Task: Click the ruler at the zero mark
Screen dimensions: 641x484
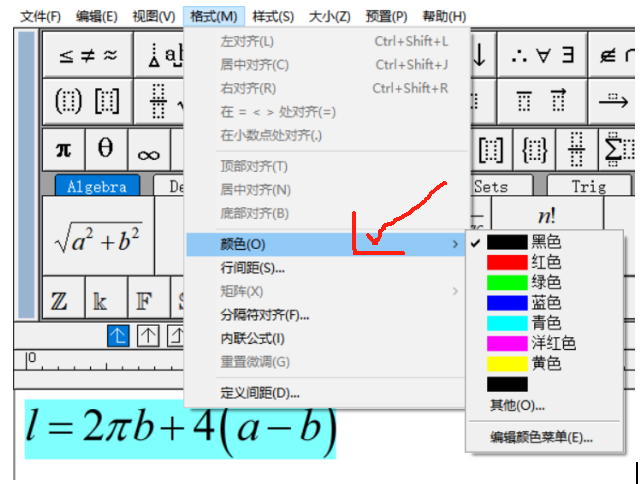Action: 29,360
